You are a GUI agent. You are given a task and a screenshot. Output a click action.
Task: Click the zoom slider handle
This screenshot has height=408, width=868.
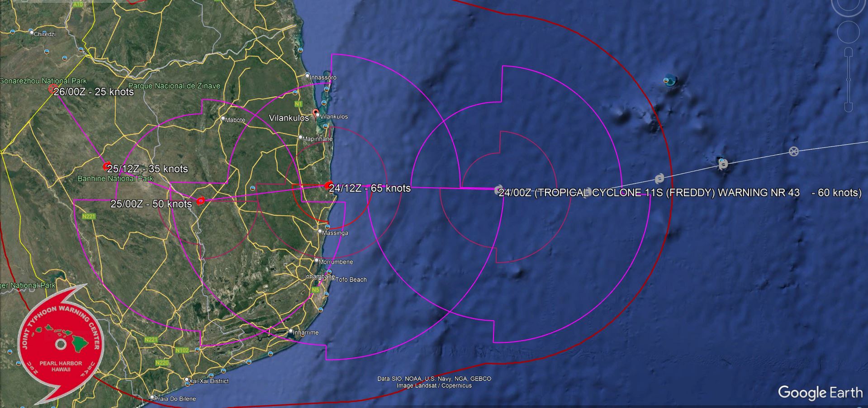[848, 80]
